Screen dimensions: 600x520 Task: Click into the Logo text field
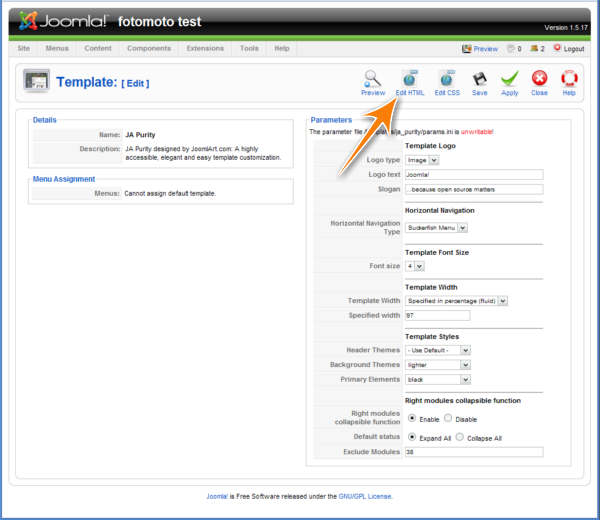tap(474, 174)
